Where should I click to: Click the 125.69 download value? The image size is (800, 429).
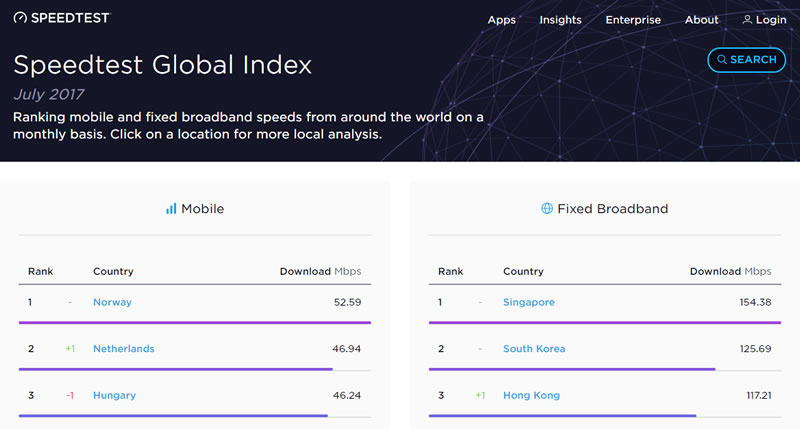coord(756,348)
